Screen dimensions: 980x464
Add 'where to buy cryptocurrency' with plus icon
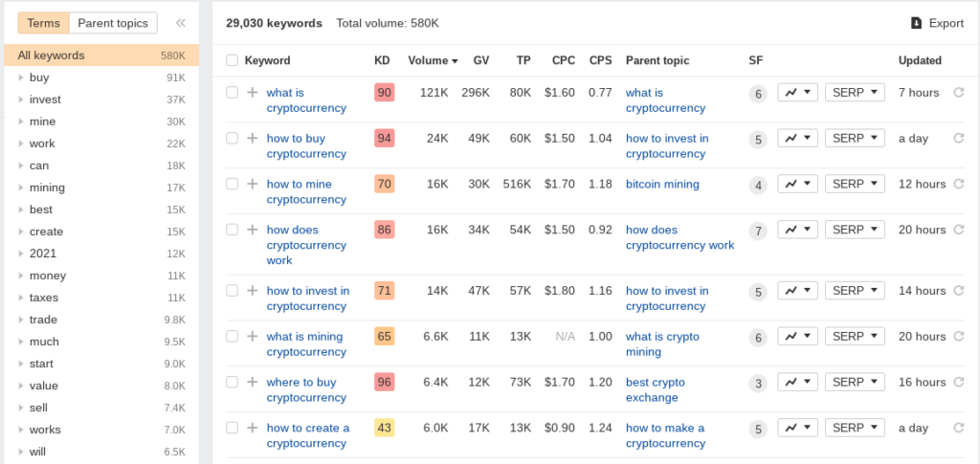click(x=252, y=382)
